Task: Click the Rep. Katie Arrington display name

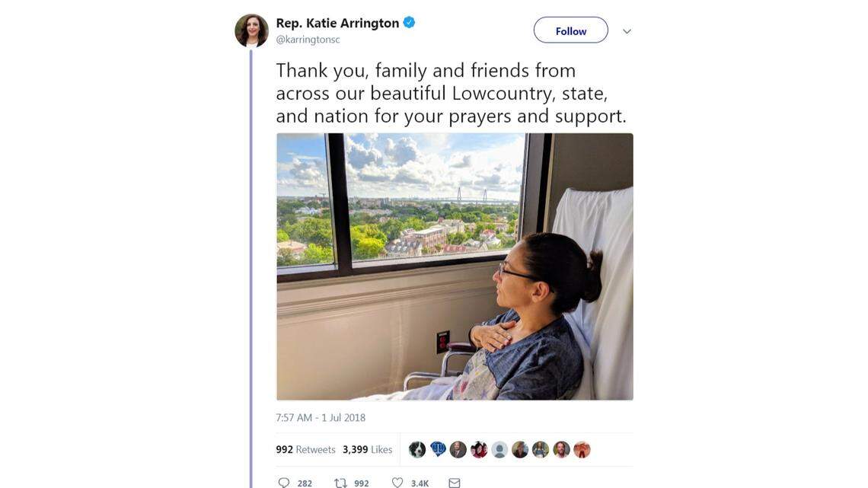Action: coord(337,23)
